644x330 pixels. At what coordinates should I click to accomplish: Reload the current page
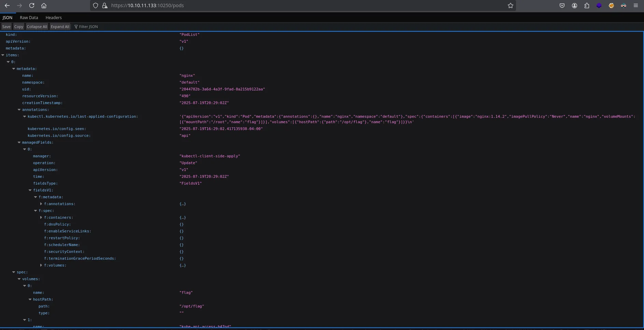pos(32,5)
